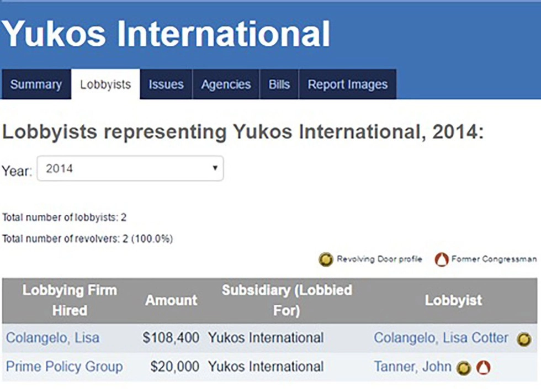This screenshot has width=541, height=392.
Task: Click John Tanner's Former Congressman icon
Action: [x=484, y=368]
